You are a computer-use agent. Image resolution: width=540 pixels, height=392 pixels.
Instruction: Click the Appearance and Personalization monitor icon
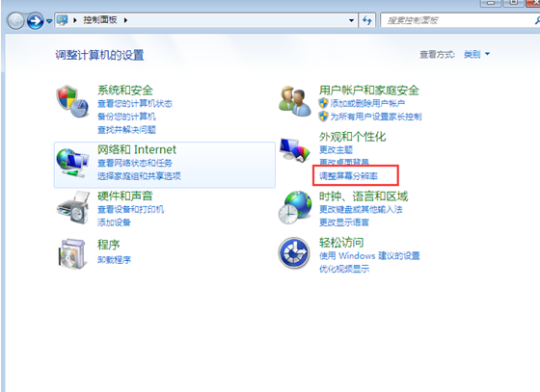[x=295, y=149]
